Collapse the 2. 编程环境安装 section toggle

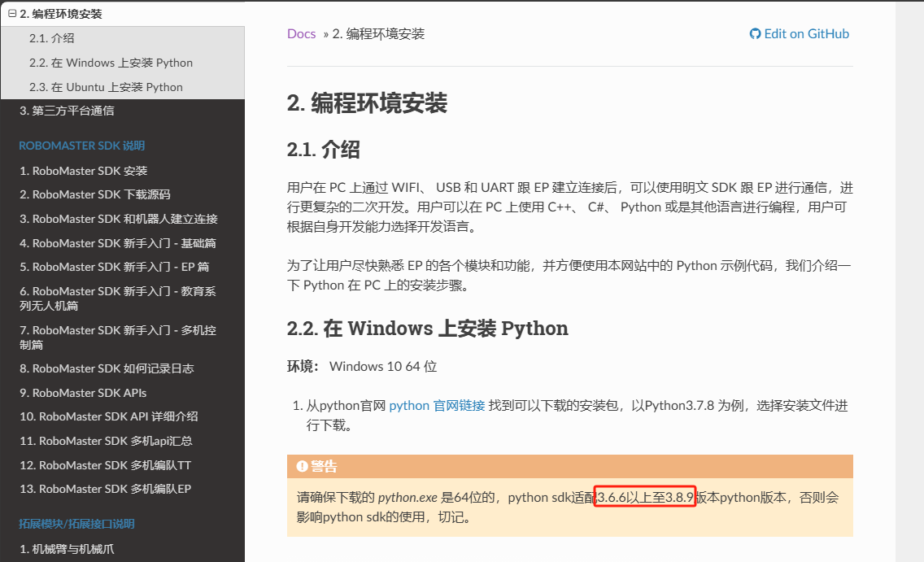point(11,14)
